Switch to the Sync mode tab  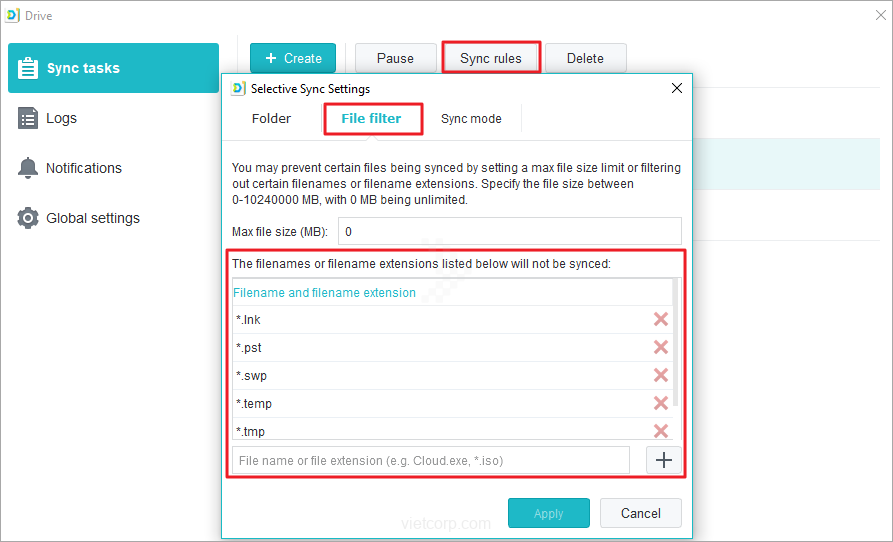pyautogui.click(x=471, y=118)
